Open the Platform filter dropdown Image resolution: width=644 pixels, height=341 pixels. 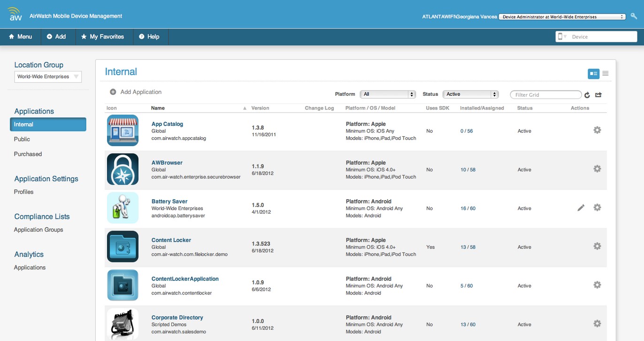(x=388, y=94)
